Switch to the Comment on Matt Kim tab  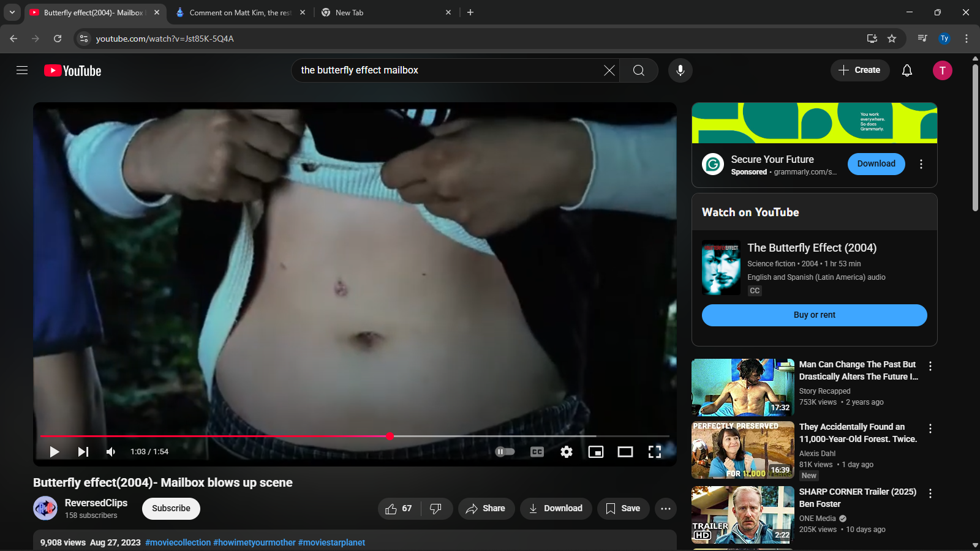pos(239,13)
